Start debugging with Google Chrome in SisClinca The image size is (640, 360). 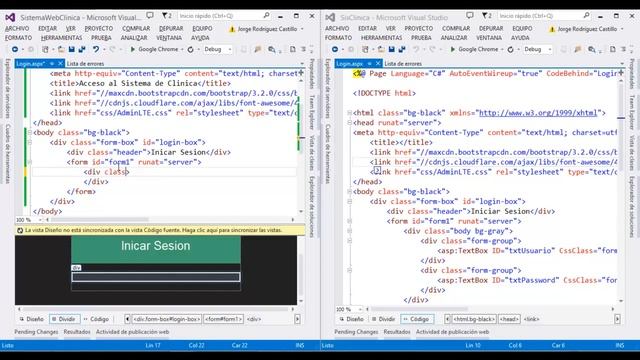(475, 49)
